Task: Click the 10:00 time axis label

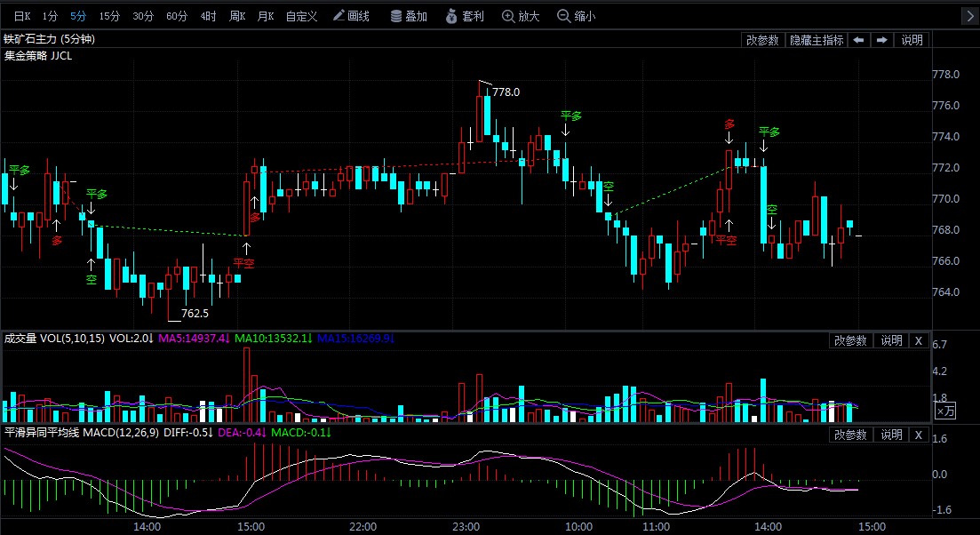Action: pyautogui.click(x=578, y=526)
